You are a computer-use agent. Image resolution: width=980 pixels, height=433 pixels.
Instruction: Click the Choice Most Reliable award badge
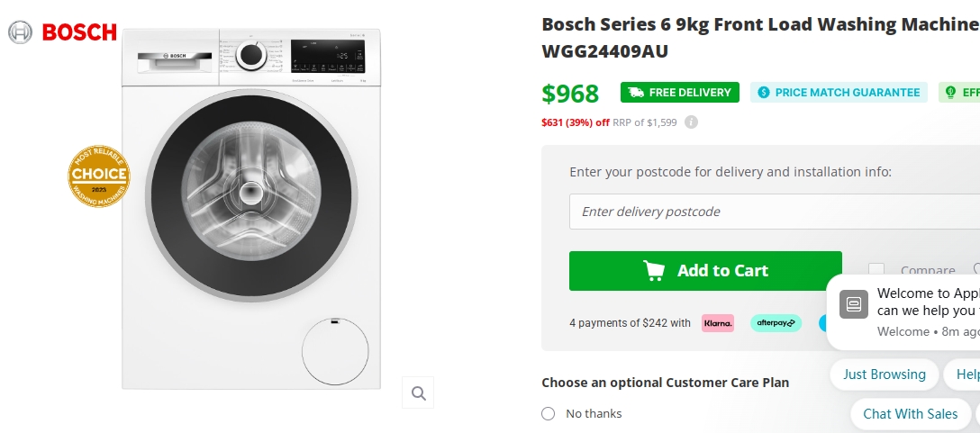99,176
